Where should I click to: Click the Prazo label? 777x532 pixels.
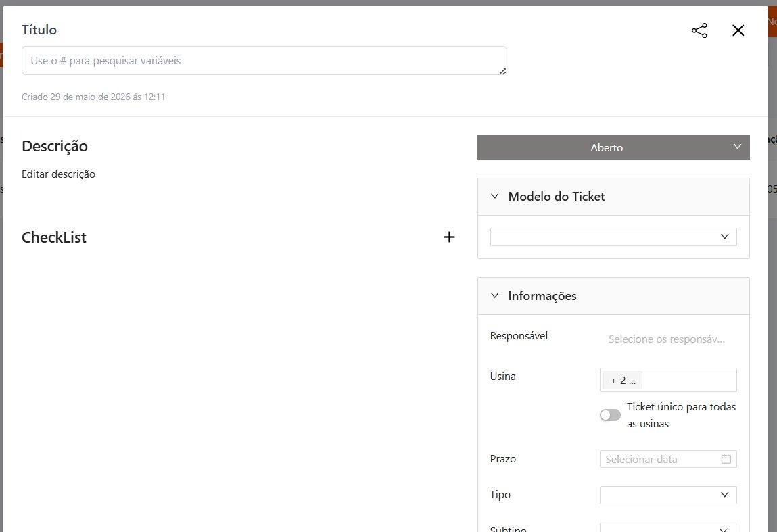point(503,459)
